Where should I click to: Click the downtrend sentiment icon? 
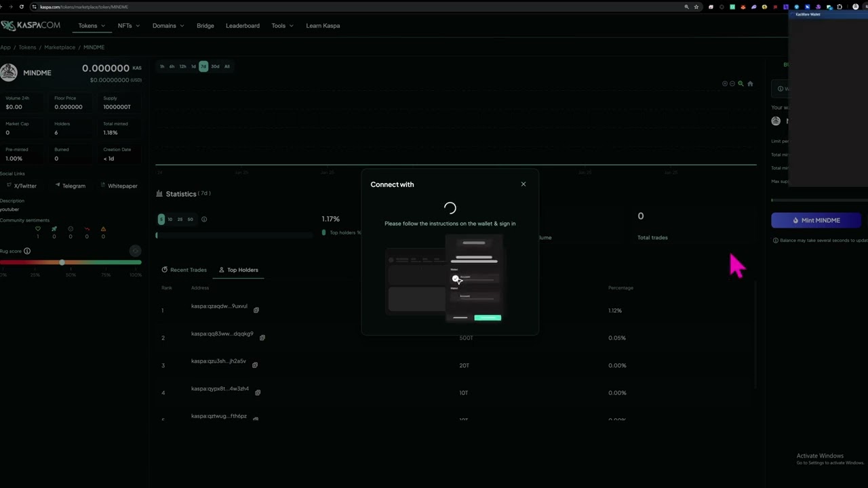[x=87, y=229]
